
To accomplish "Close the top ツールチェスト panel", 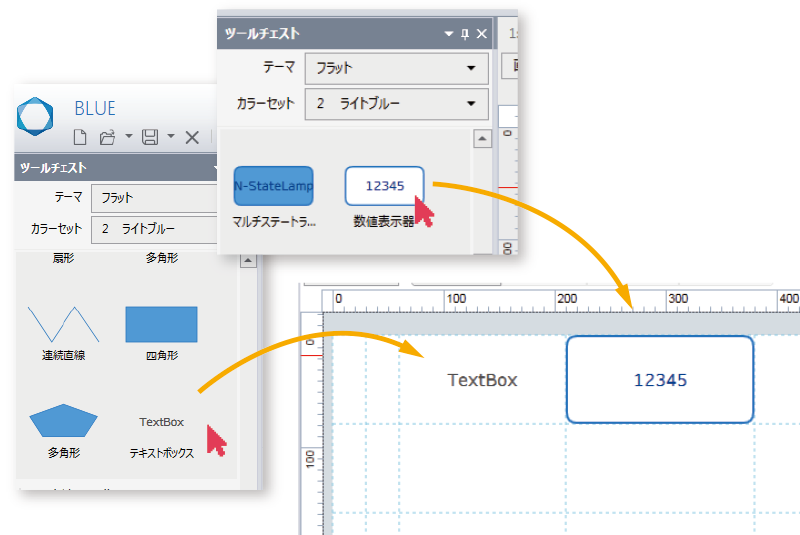I will point(482,34).
